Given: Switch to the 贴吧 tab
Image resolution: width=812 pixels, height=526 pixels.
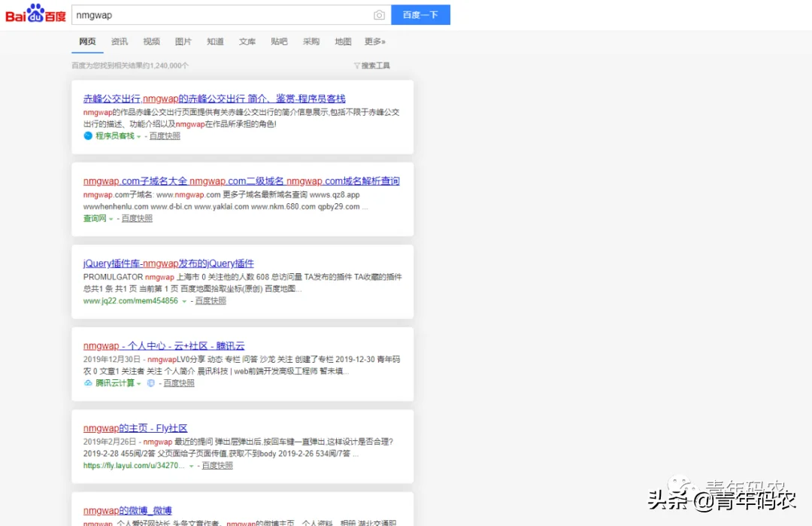Looking at the screenshot, I should (279, 41).
